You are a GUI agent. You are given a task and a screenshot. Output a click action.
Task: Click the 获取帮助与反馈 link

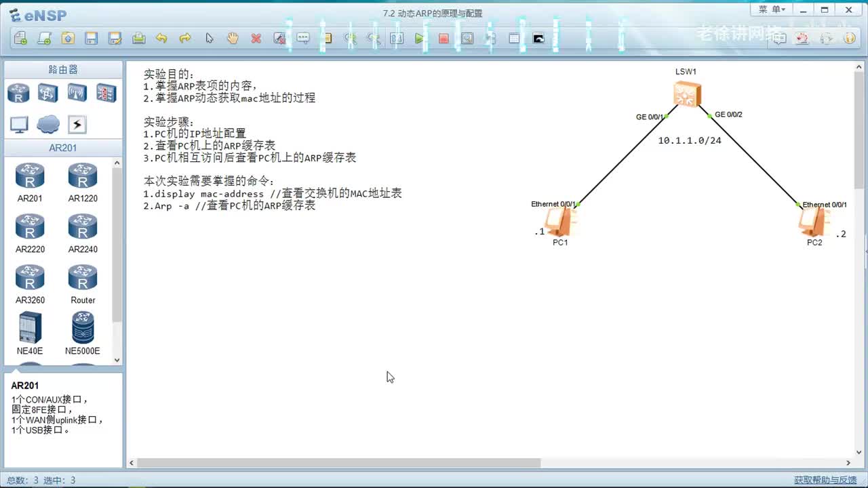[x=825, y=481]
